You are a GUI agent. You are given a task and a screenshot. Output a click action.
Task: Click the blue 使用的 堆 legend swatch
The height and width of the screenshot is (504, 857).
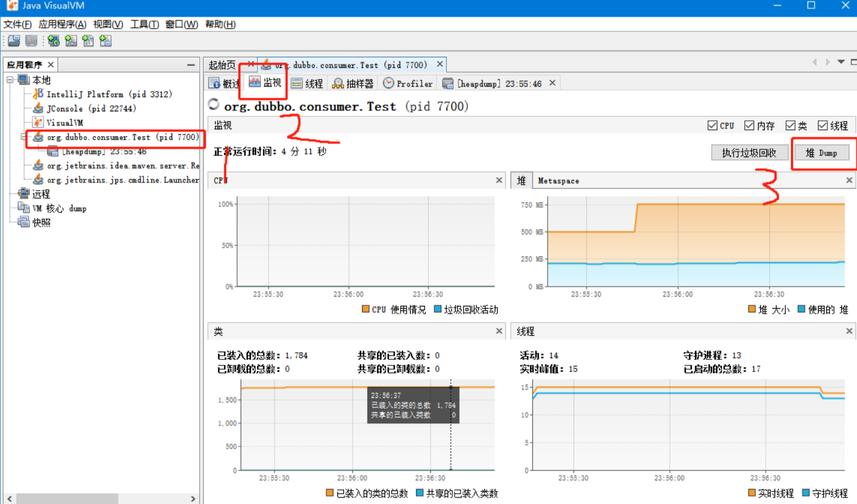(801, 309)
